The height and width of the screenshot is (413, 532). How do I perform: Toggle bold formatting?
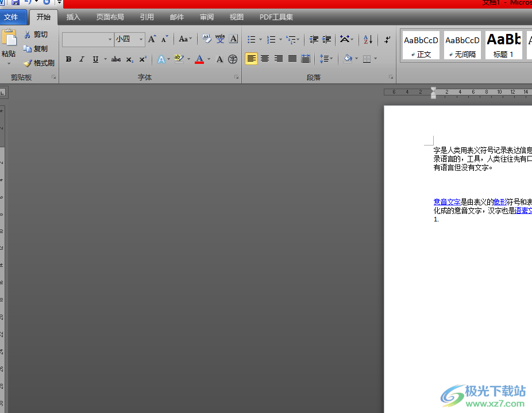coord(69,59)
